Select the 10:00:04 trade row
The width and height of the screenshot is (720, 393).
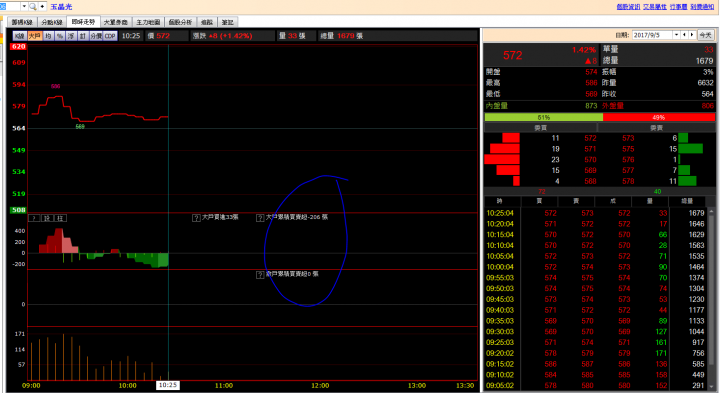[x=595, y=267]
